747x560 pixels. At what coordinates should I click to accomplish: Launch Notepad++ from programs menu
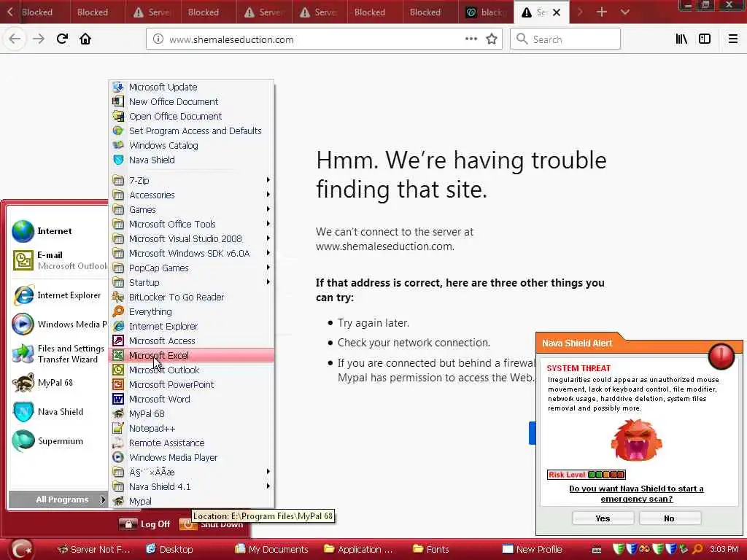[x=192, y=428]
